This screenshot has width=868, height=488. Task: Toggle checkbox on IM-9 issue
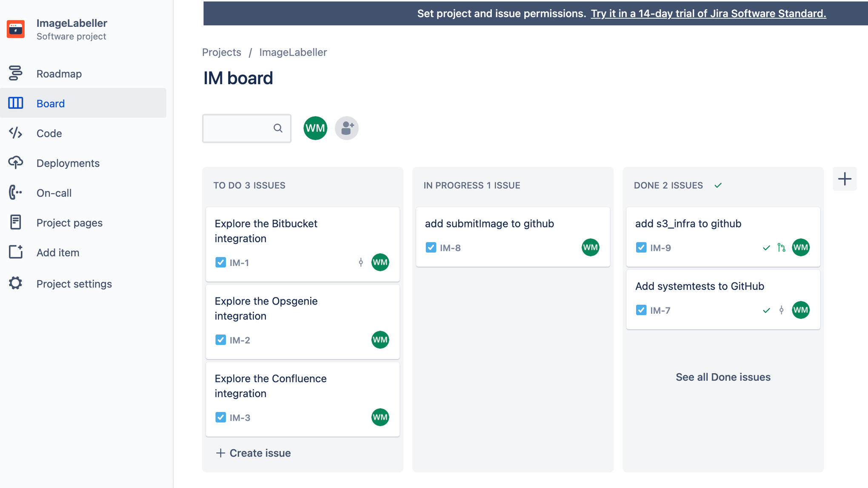click(x=641, y=247)
